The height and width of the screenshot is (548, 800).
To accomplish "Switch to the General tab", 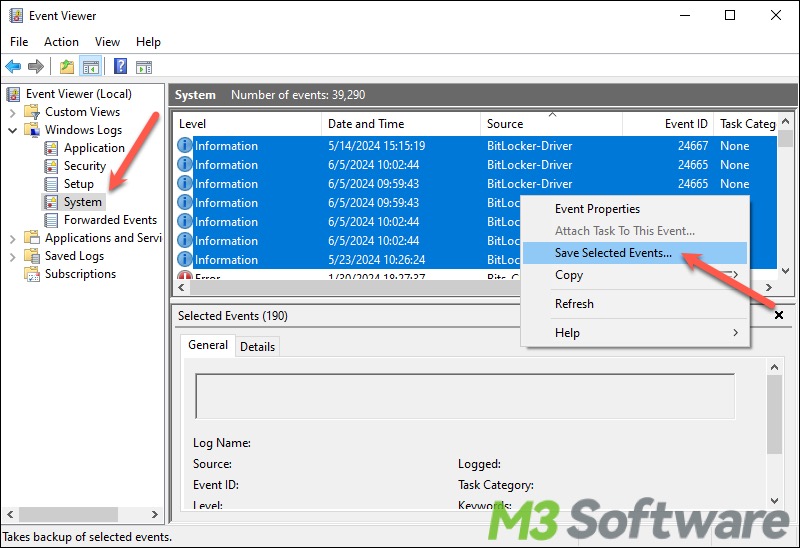I will (208, 345).
